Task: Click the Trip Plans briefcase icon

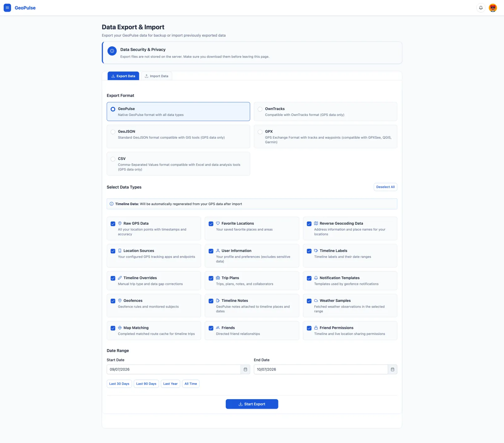Action: pyautogui.click(x=218, y=278)
